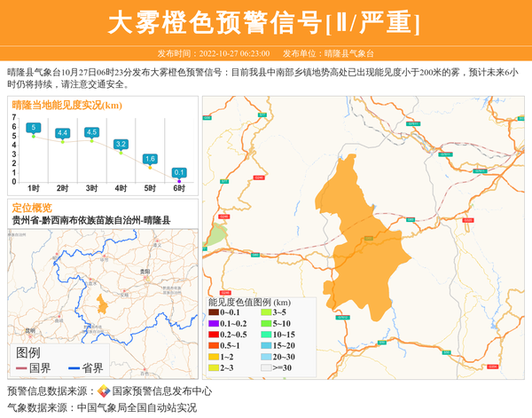Click the 气象数据来源：中国气象局全国自动站实况 line
This screenshot has height=418, width=532.
click(x=102, y=408)
